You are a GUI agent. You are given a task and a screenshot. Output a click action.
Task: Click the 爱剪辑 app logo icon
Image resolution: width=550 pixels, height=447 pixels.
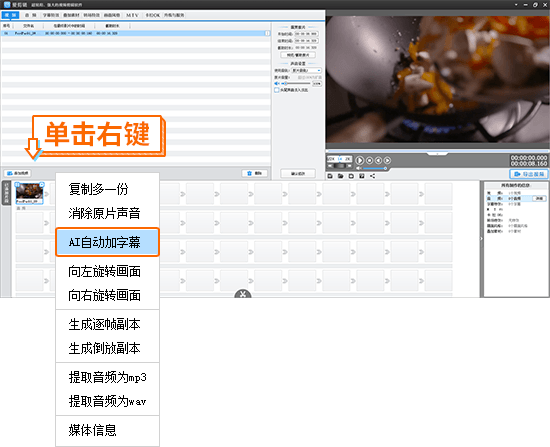[x=7, y=5]
